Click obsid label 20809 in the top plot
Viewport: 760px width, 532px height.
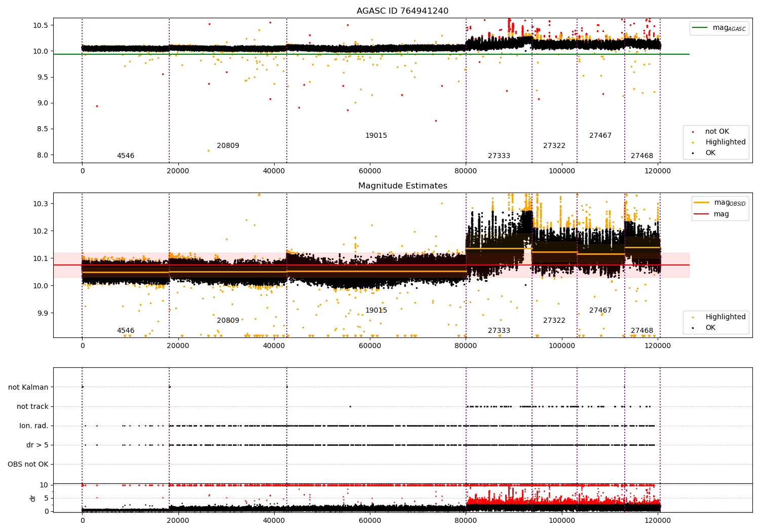click(x=228, y=146)
